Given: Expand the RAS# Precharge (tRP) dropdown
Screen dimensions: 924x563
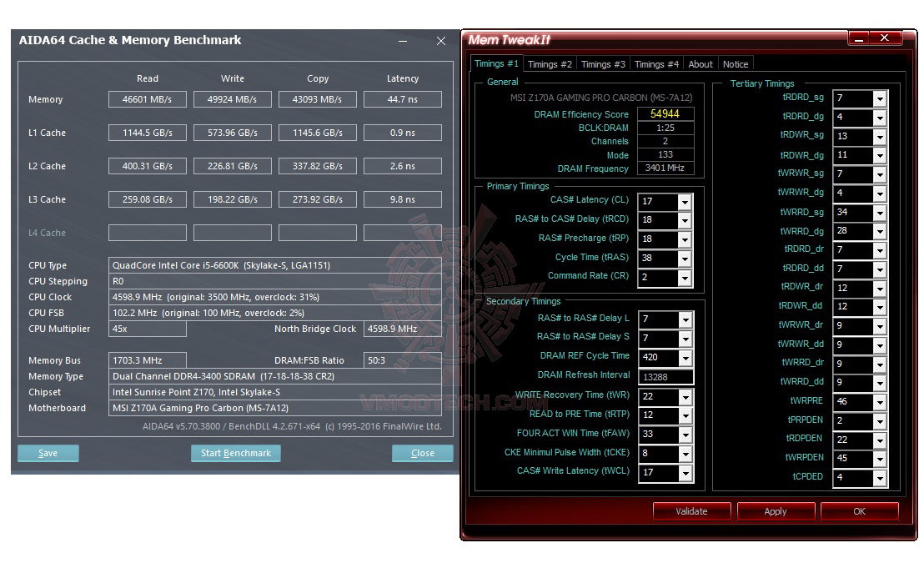Looking at the screenshot, I should point(685,240).
